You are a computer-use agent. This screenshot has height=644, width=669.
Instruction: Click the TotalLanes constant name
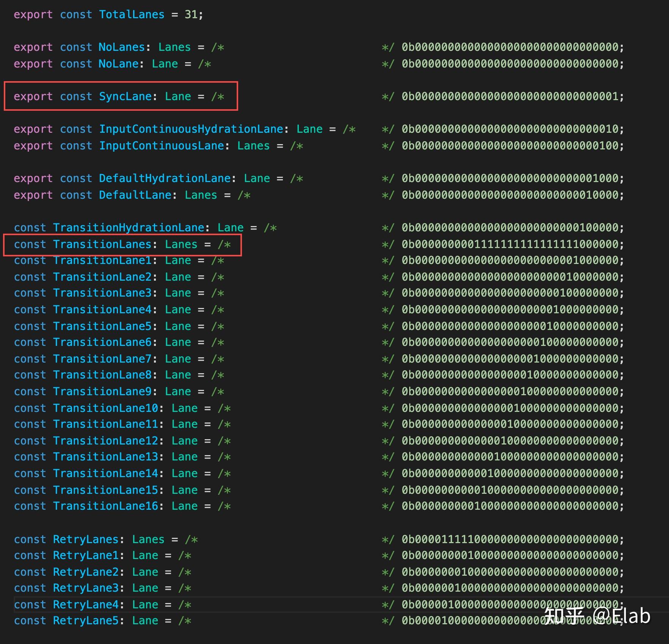[x=132, y=15]
